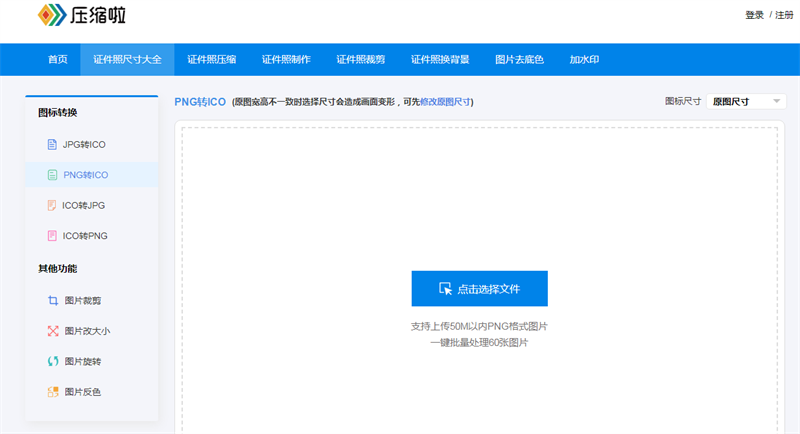Click the text 一键批量处理60张图片
The width and height of the screenshot is (800, 434).
(x=479, y=342)
